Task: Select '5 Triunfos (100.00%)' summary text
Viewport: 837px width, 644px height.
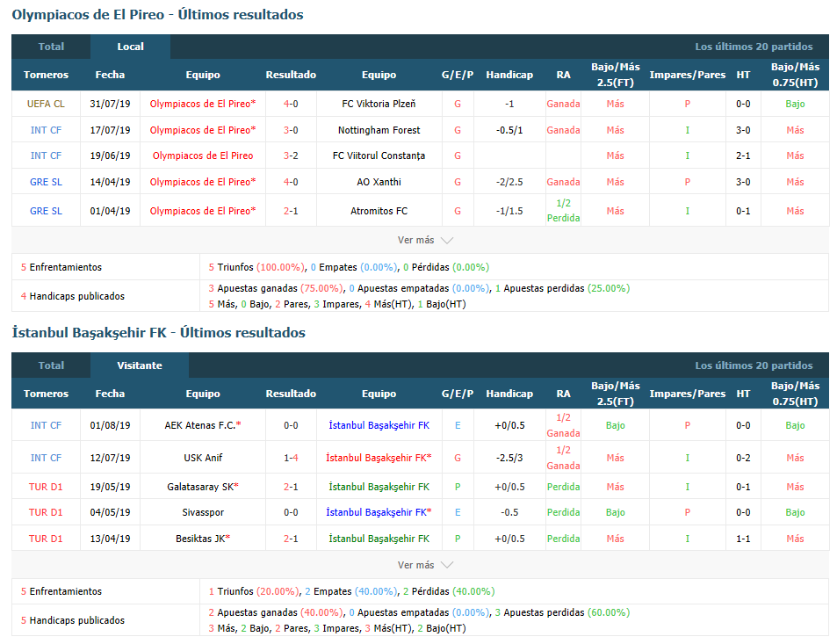Action: point(256,267)
